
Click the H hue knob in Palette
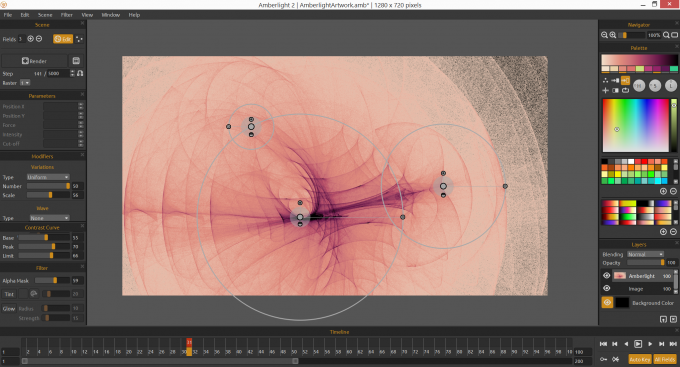tap(639, 86)
